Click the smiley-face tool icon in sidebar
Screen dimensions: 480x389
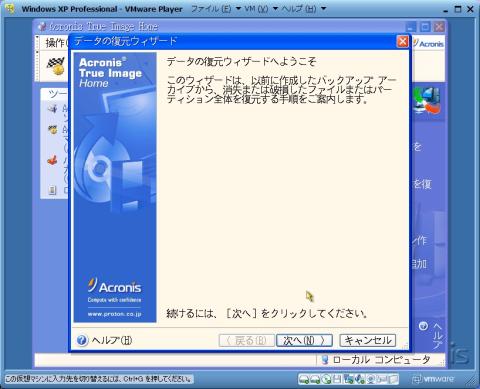52,130
